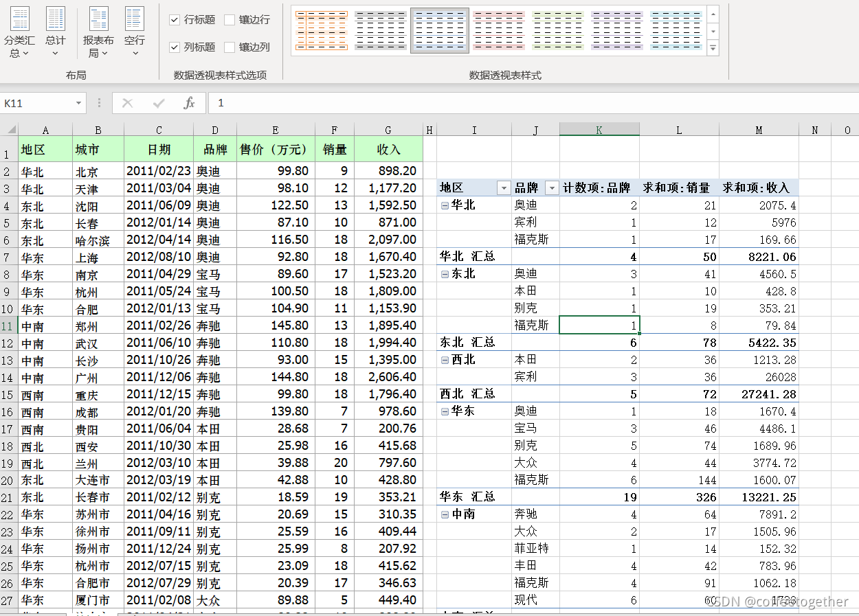Screen dimensions: 859x616
Task: Select the price cell 145.80
Action: [276, 326]
